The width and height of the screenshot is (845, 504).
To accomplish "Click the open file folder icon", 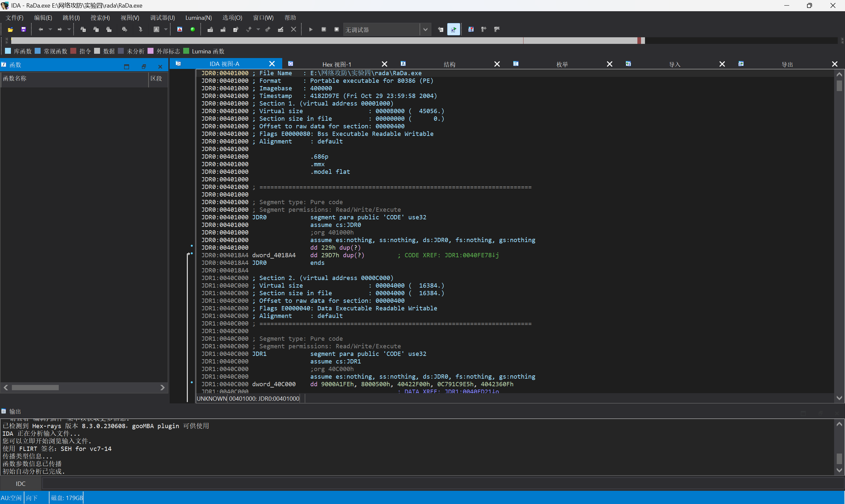I will click(10, 30).
